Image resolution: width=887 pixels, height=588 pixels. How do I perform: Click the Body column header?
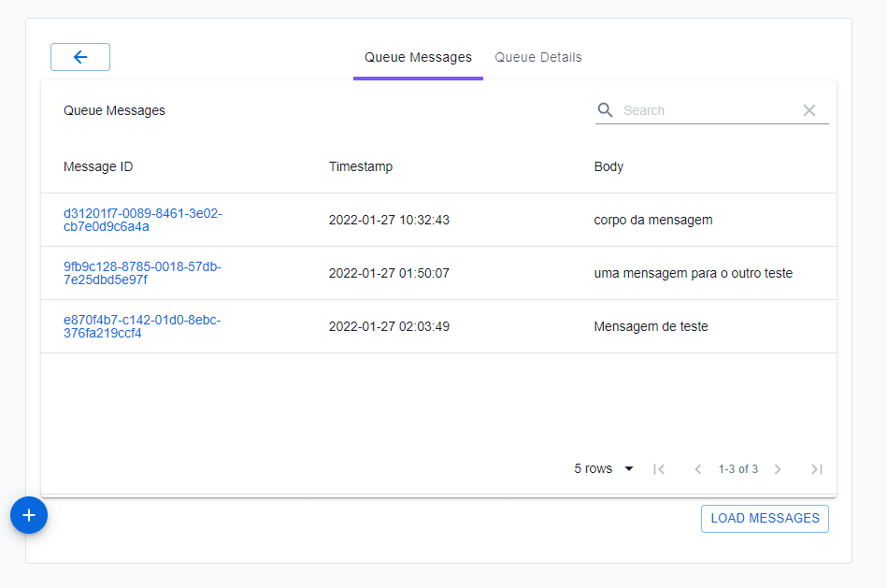[x=608, y=166]
